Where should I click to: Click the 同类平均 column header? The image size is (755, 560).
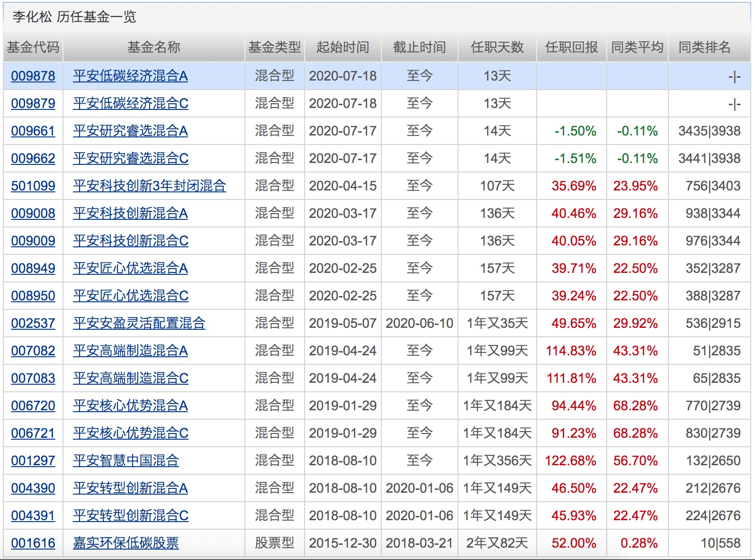coord(638,47)
